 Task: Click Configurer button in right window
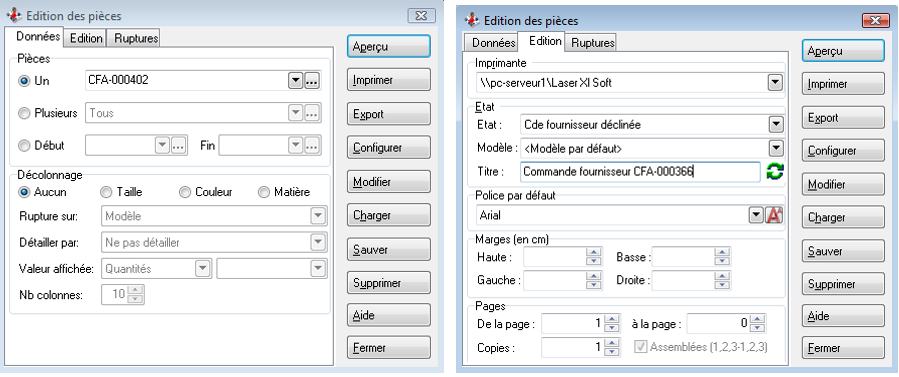[843, 151]
